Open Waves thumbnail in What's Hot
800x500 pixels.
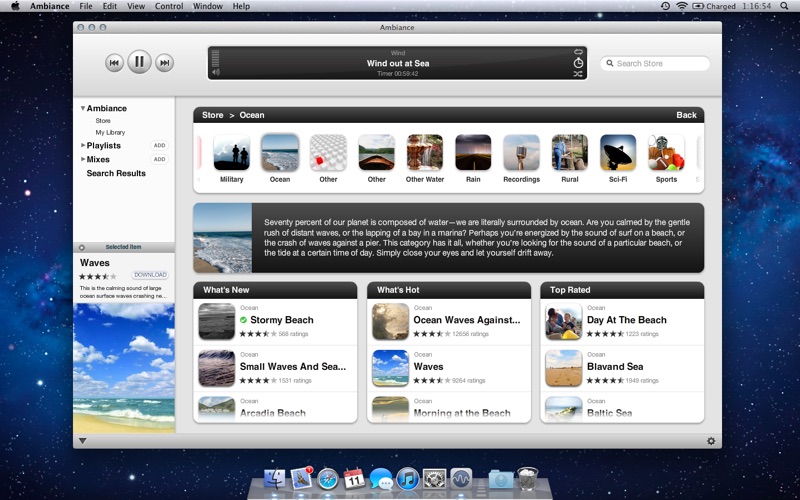tap(390, 368)
